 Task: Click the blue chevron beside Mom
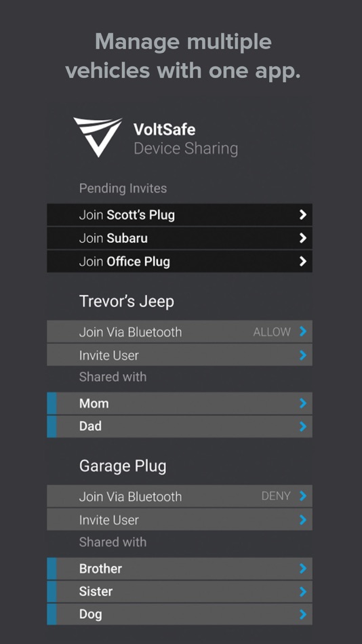click(303, 403)
